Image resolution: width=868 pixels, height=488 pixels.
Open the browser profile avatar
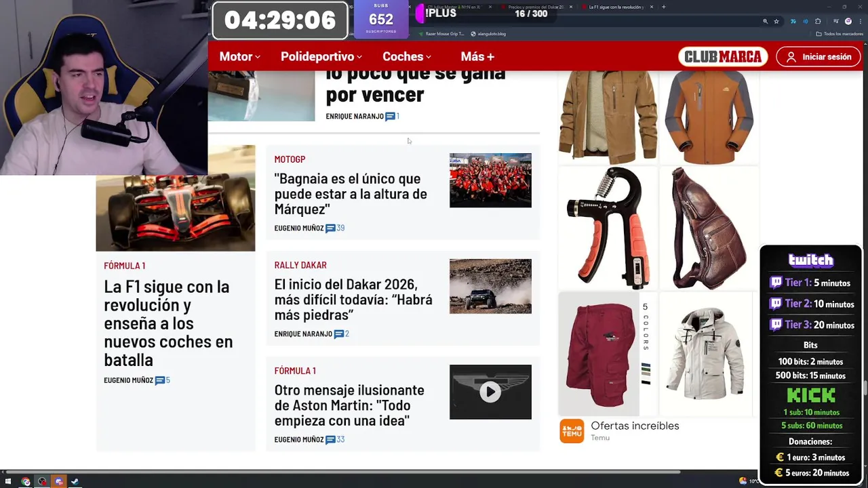click(x=848, y=21)
